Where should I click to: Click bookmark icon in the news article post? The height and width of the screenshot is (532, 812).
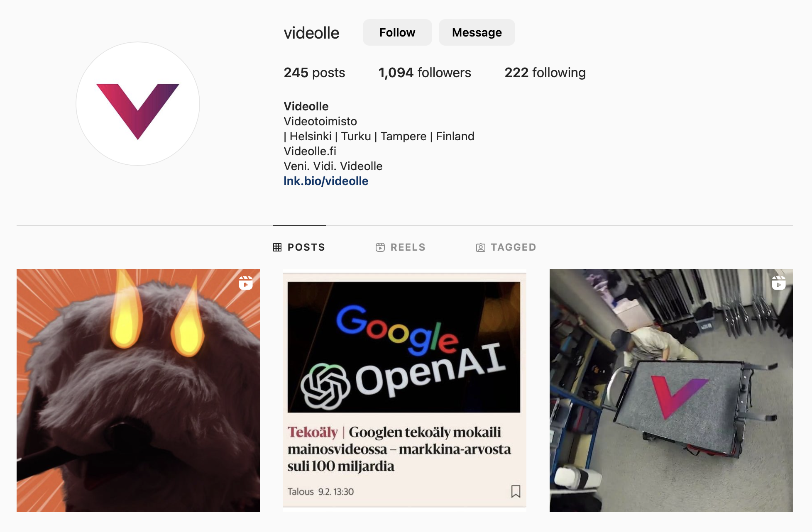pyautogui.click(x=516, y=491)
